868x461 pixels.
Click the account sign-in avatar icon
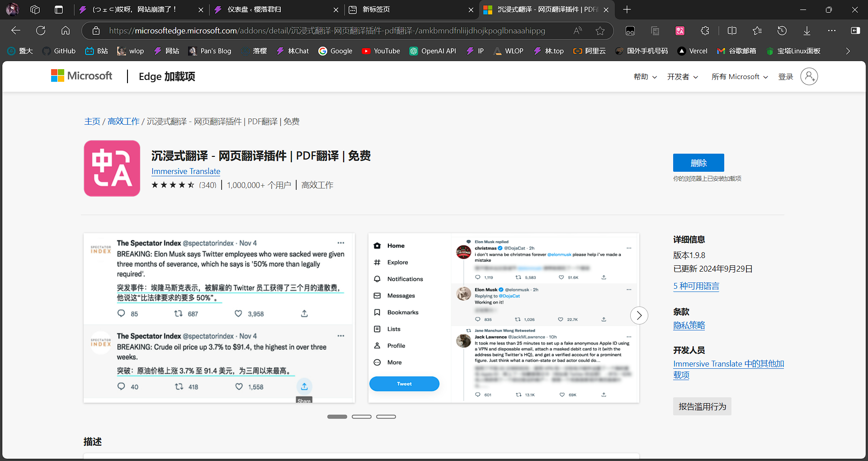pos(809,76)
